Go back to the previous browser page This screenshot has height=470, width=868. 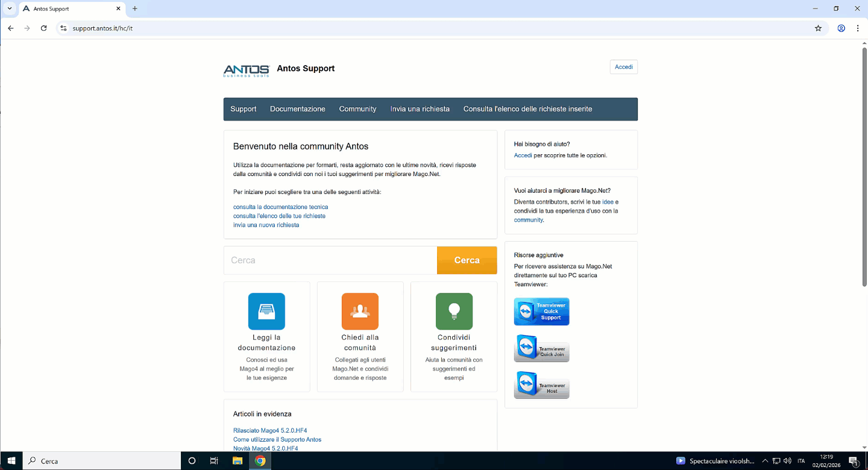click(x=10, y=28)
